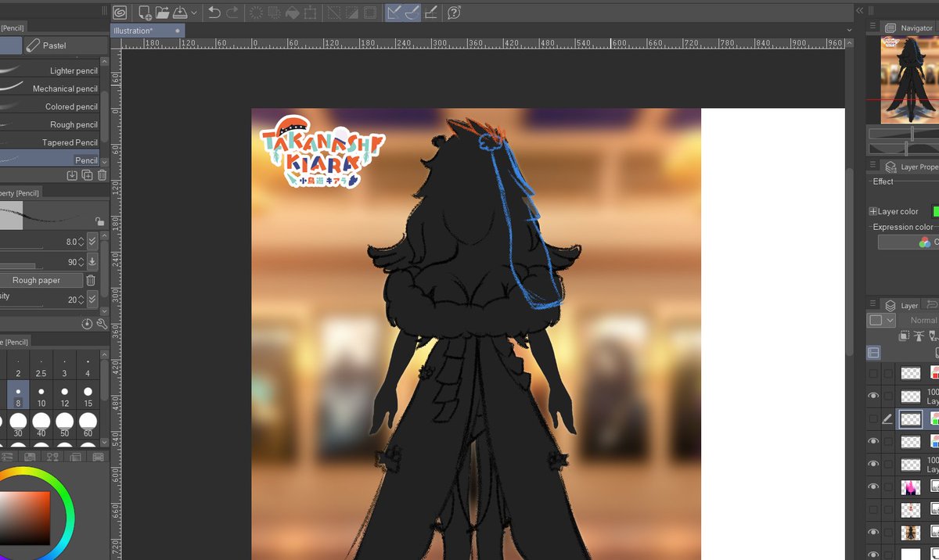Click Clear Outside Selection icon
The height and width of the screenshot is (560, 939).
[x=274, y=12]
